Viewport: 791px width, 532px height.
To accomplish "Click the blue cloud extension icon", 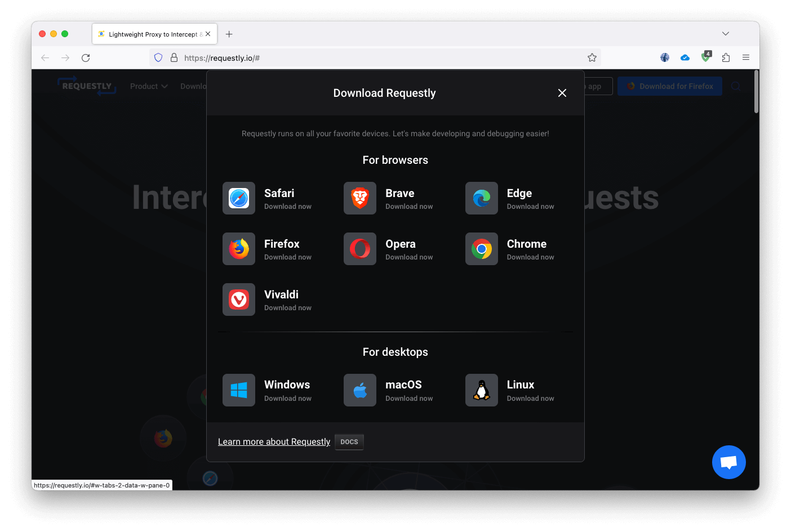I will pos(685,57).
